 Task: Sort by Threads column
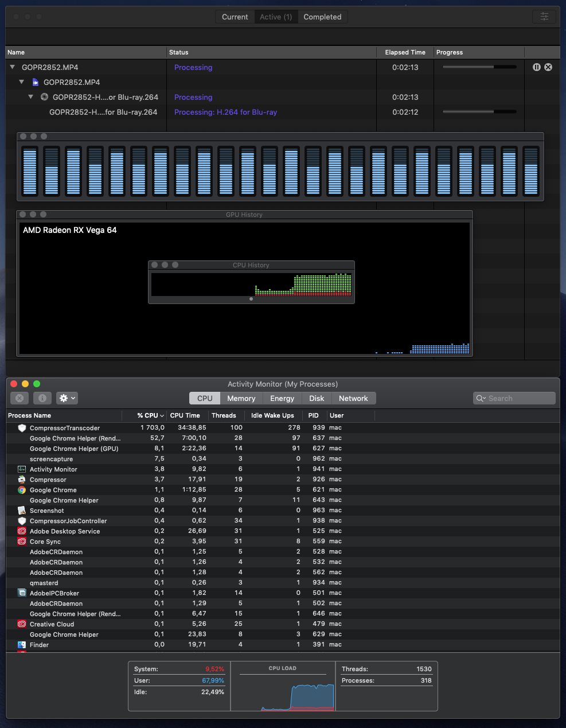tap(226, 415)
